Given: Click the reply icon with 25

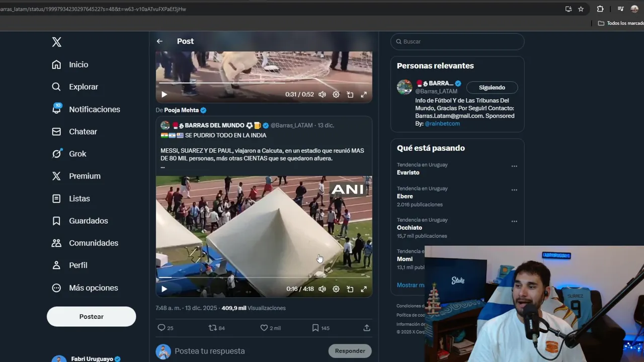Looking at the screenshot, I should [x=165, y=328].
